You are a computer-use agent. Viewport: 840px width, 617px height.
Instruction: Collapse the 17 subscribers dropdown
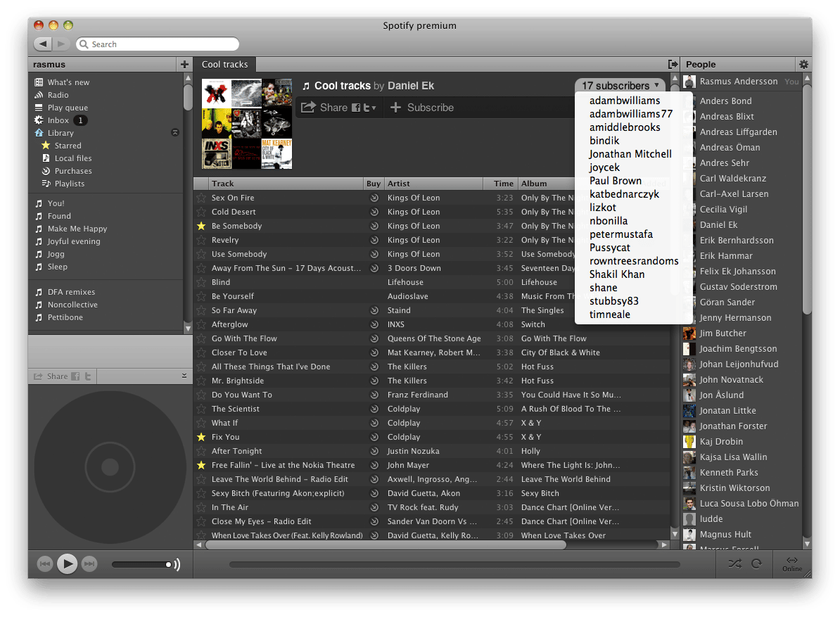pyautogui.click(x=621, y=86)
